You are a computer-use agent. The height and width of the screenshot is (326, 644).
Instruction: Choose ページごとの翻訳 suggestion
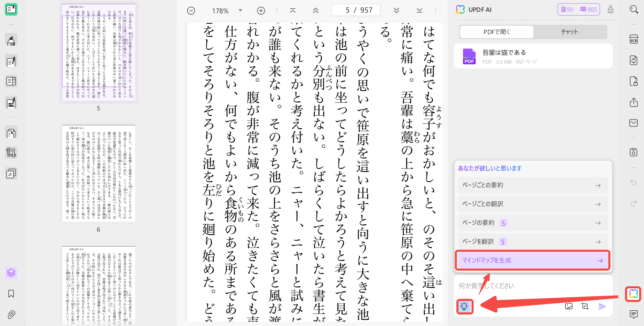[x=533, y=204]
